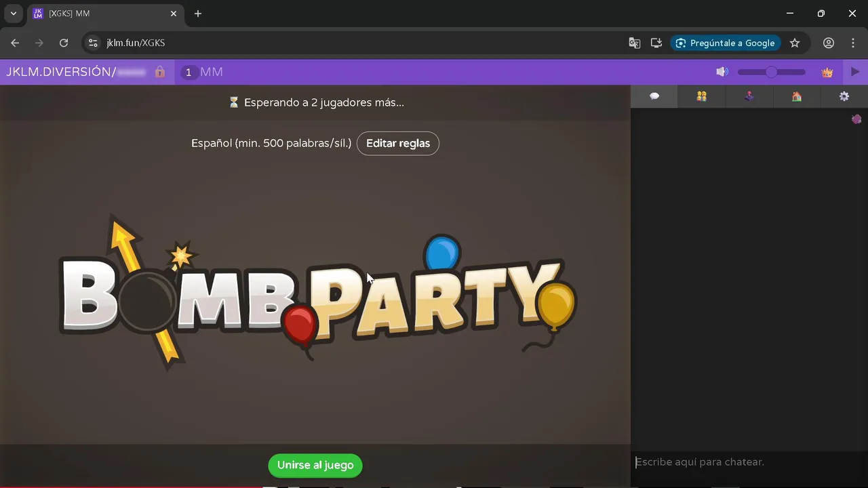The width and height of the screenshot is (868, 488).
Task: Open Chrome three-dot menu
Action: pos(853,43)
